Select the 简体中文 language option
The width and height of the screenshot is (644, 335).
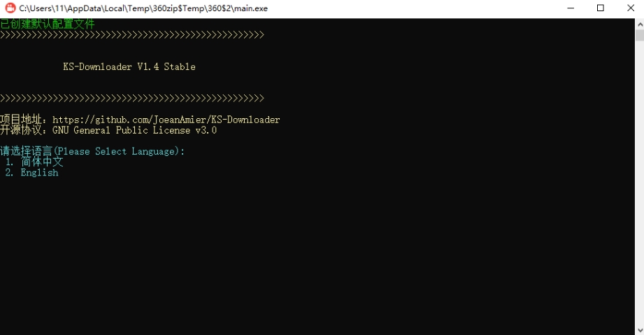[41, 162]
